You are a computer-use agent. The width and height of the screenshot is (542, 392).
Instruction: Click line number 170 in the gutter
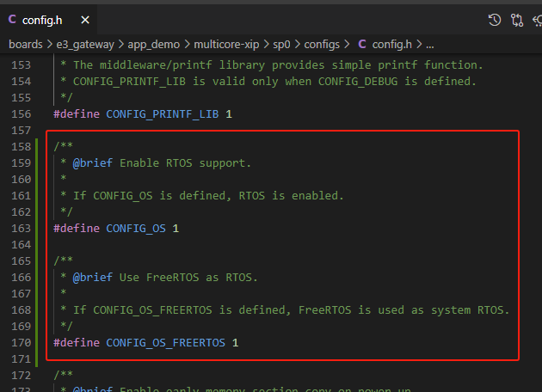pos(20,342)
